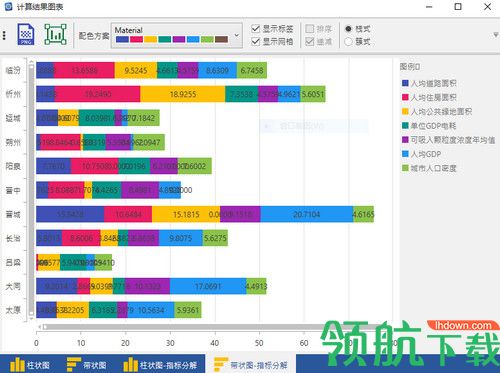Click the 5.9361 segment in 太原 bar

188,310
